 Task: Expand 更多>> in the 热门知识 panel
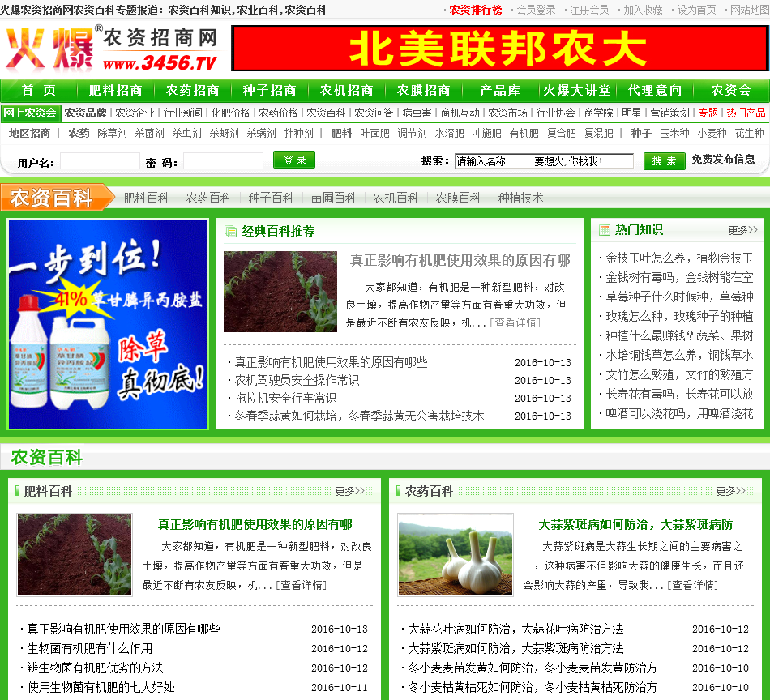742,230
